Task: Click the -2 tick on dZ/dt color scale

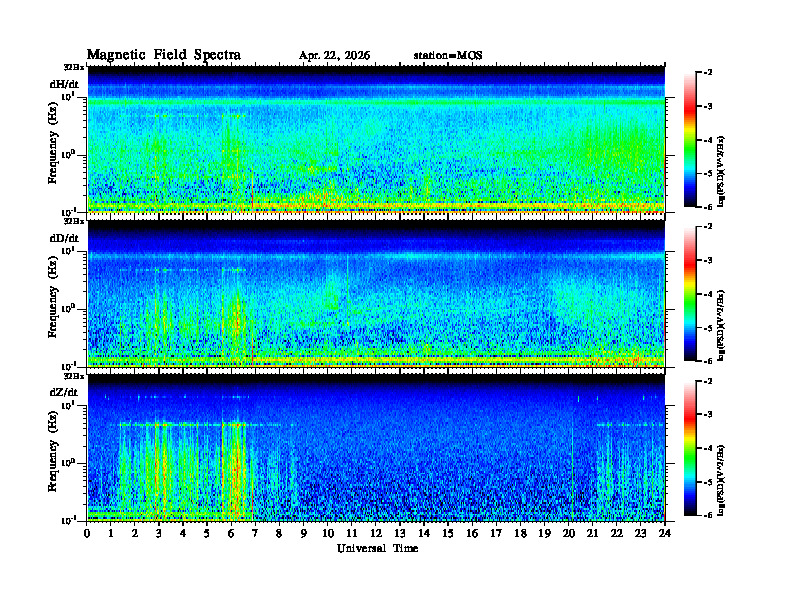Action: tap(709, 381)
